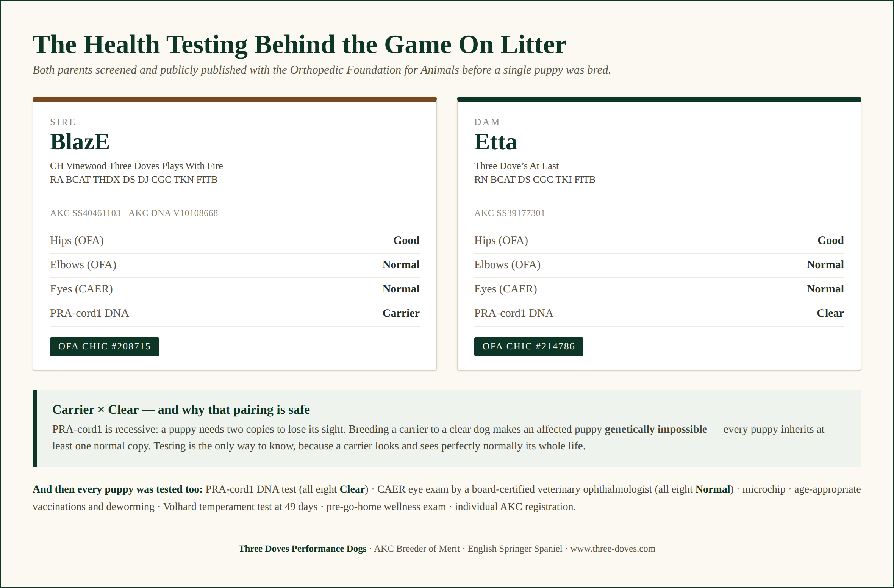This screenshot has height=588, width=894.
Task: Select BlazE's Elbows (OFA) row label
Action: (x=83, y=264)
